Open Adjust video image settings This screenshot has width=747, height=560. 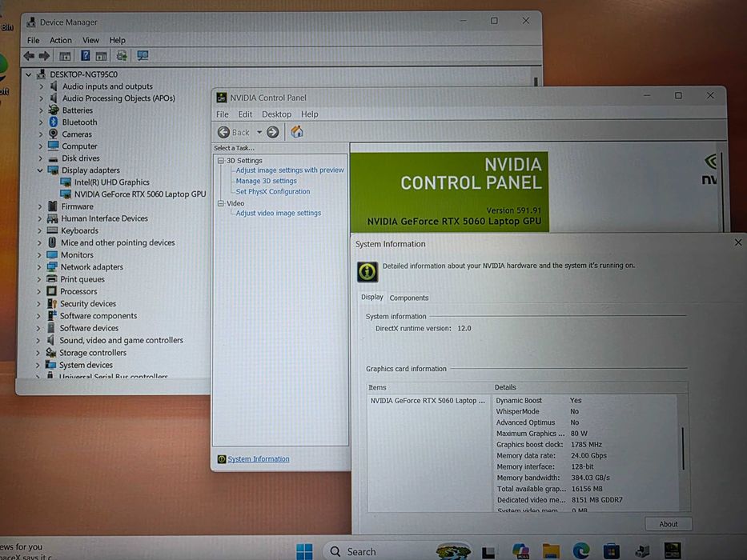point(278,213)
